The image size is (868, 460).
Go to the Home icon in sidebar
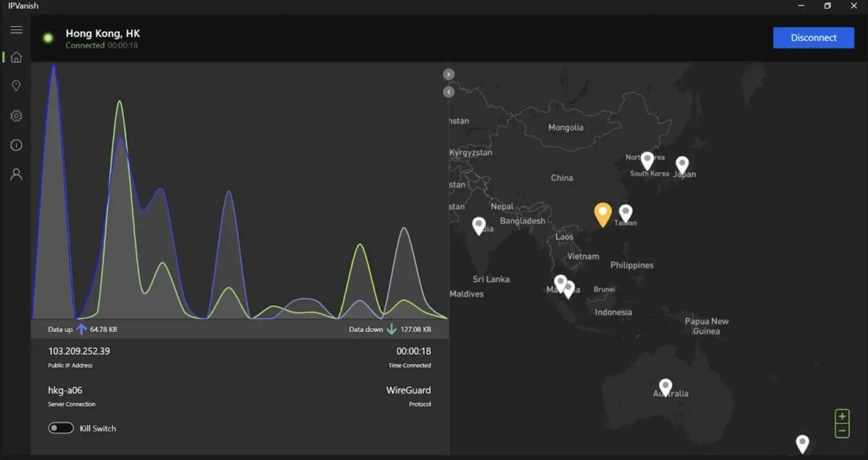16,57
